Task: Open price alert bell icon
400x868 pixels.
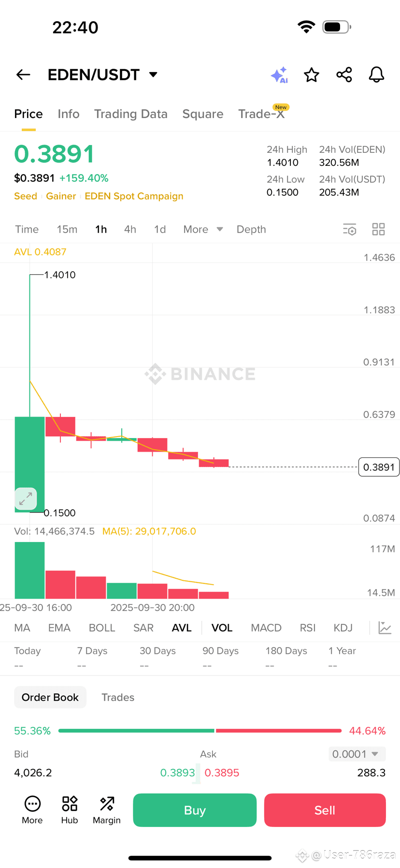Action: [376, 74]
